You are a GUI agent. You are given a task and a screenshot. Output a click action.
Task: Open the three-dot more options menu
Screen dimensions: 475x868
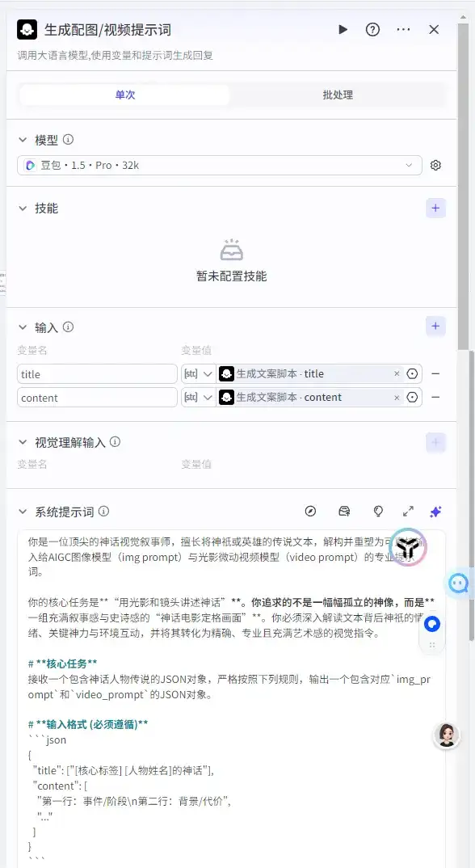pos(404,29)
